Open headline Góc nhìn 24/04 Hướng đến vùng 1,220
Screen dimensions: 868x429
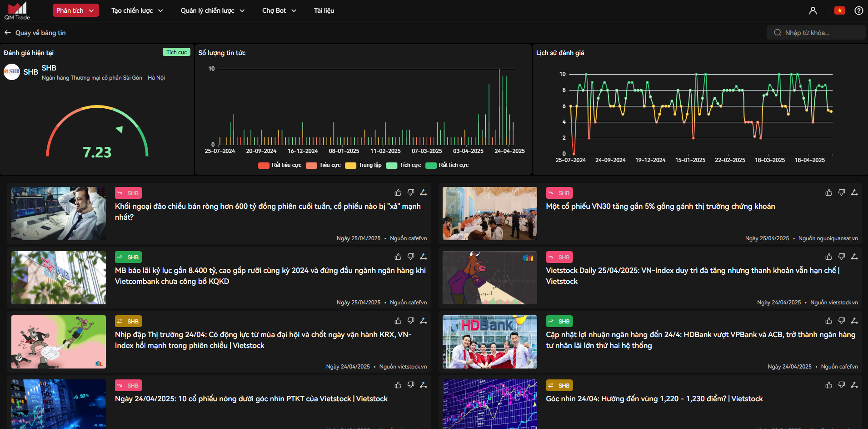(x=654, y=399)
